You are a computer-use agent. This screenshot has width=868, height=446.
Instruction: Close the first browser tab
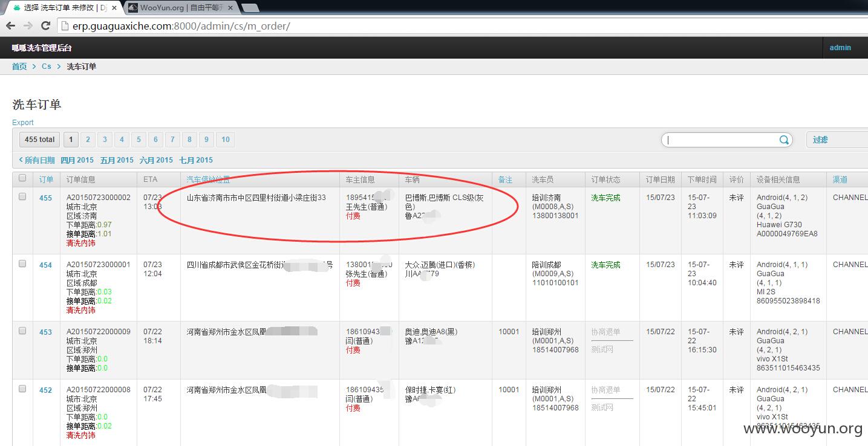click(114, 8)
